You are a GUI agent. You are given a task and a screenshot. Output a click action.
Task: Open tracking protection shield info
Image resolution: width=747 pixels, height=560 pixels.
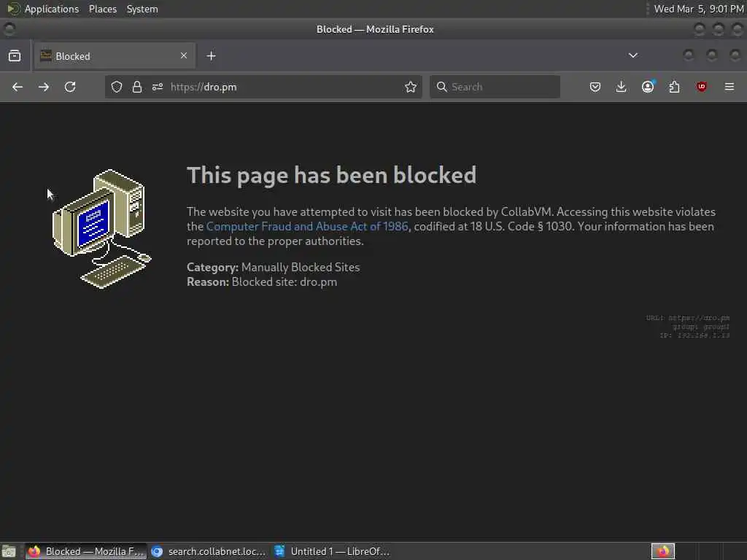click(x=117, y=87)
